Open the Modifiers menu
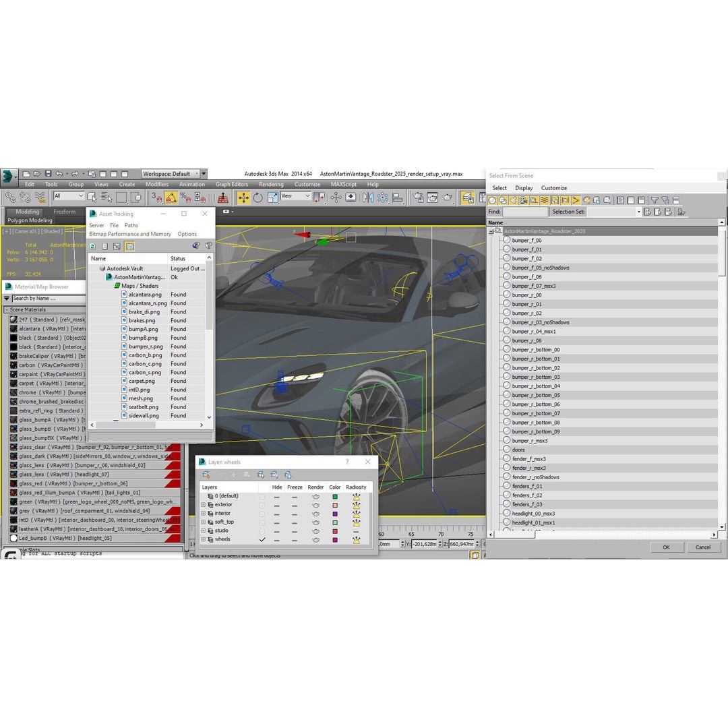This screenshot has width=728, height=728. tap(157, 184)
